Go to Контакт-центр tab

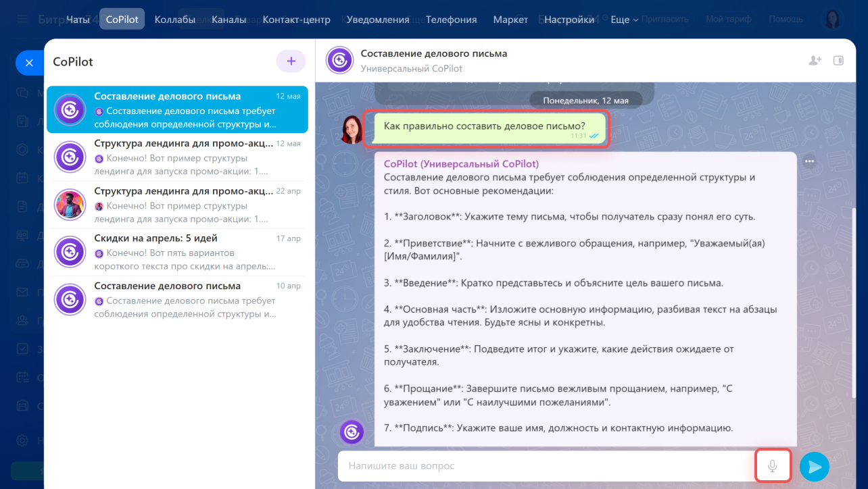(297, 20)
